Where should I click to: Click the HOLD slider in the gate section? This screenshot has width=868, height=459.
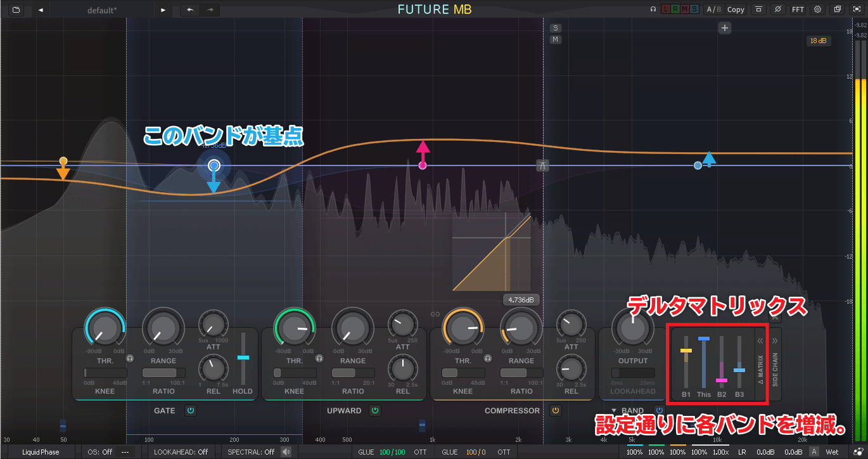pyautogui.click(x=243, y=358)
